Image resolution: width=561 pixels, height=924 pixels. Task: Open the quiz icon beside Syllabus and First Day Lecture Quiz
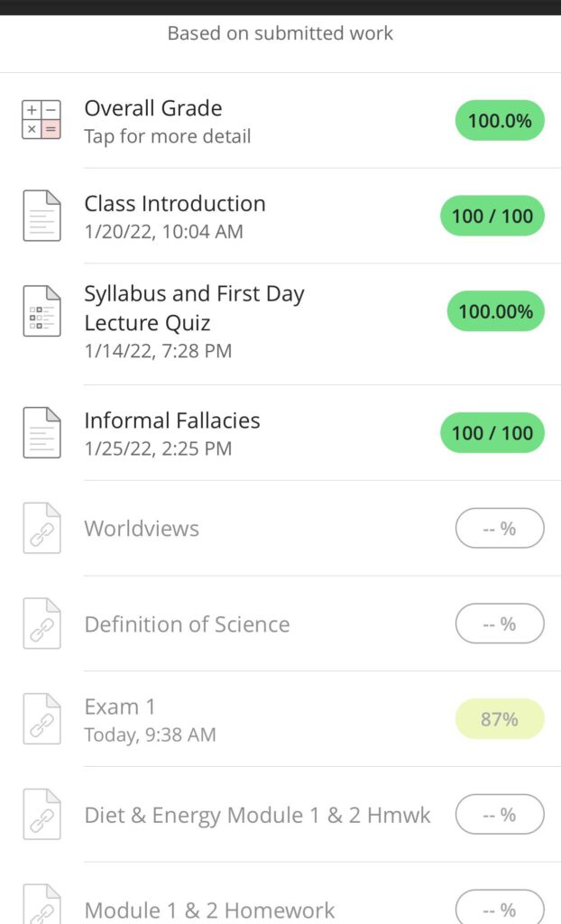41,310
